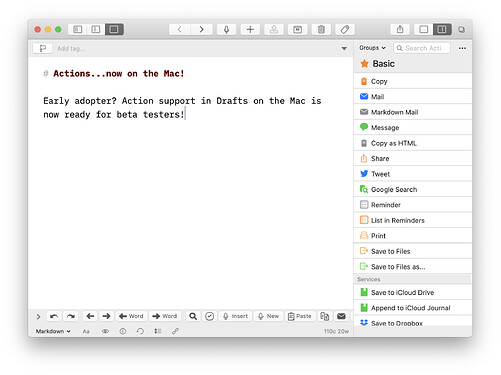Screen dimensions: 501x375
Task: Toggle the flag on this draft
Action: (43, 48)
